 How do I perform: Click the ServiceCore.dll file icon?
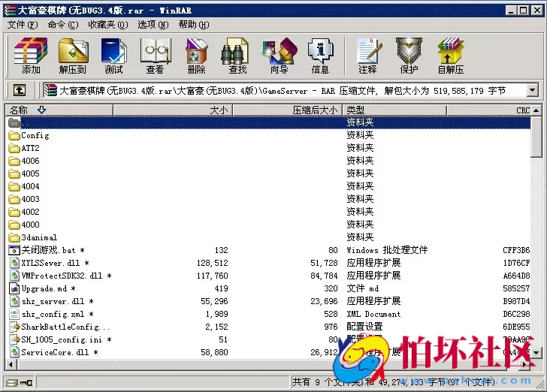coord(14,352)
